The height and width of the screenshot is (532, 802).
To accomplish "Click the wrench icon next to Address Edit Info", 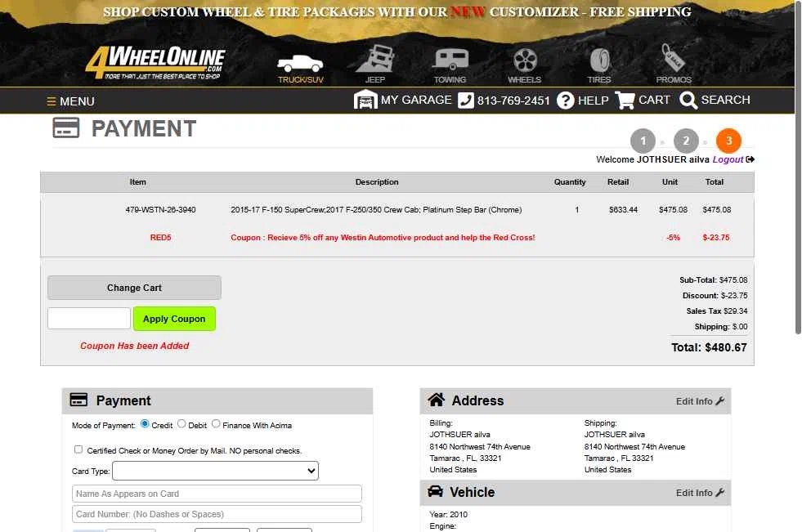I will (x=720, y=401).
